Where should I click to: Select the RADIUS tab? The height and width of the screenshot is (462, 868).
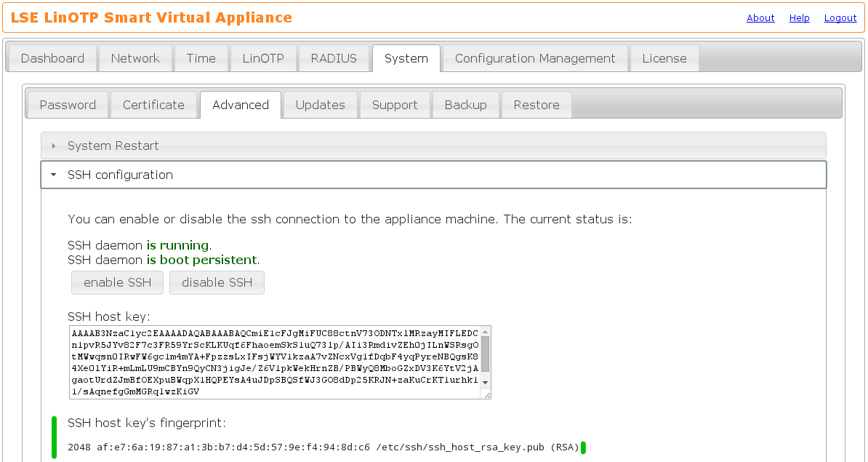pyautogui.click(x=334, y=59)
